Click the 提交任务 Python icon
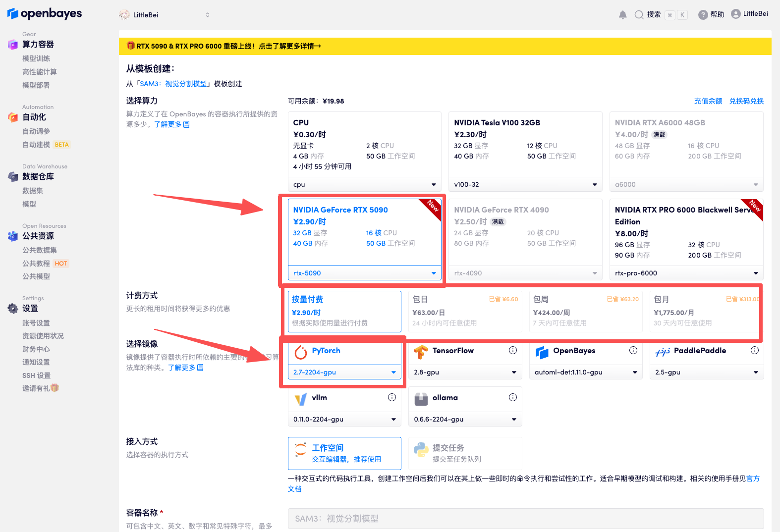This screenshot has height=532, width=780. point(421,450)
